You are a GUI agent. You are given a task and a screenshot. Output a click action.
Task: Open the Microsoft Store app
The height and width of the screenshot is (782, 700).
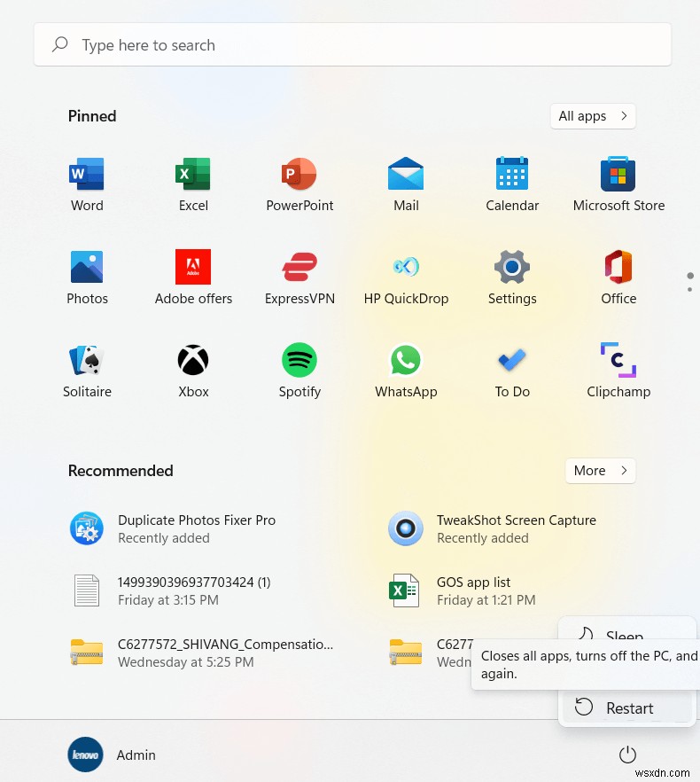point(618,184)
